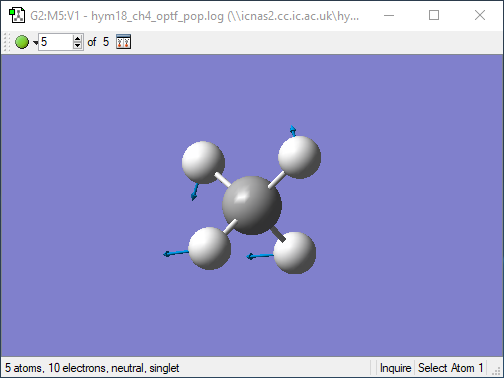
Task: Click the Select Atom 1 status label
Action: (x=450, y=368)
